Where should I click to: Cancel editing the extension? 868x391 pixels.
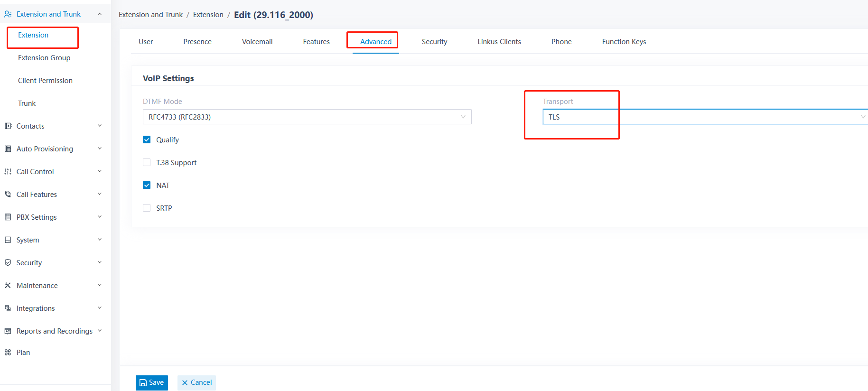197,382
